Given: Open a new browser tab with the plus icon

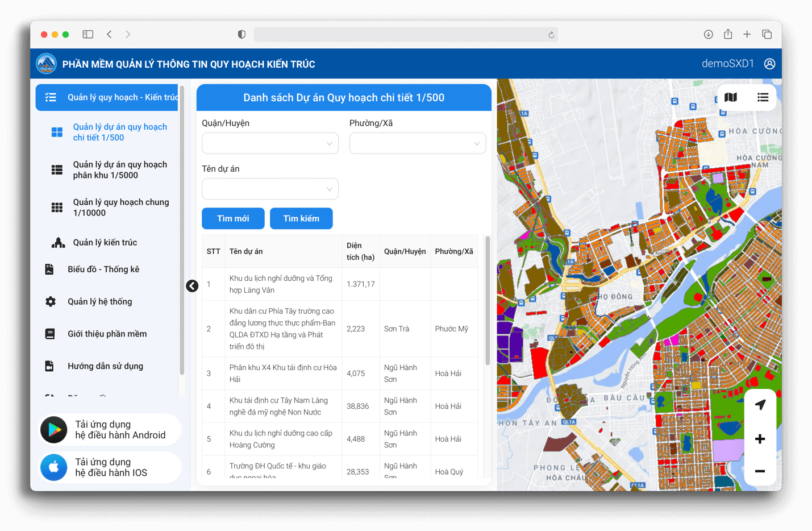Looking at the screenshot, I should point(747,35).
